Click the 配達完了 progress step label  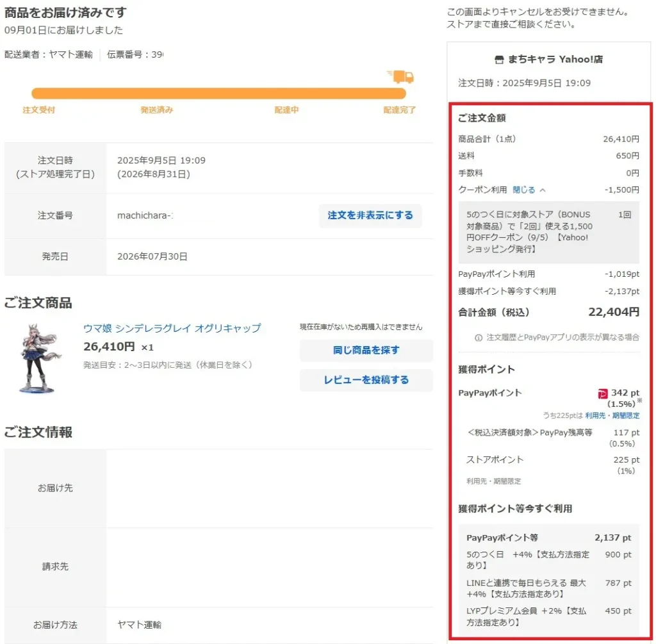[400, 110]
